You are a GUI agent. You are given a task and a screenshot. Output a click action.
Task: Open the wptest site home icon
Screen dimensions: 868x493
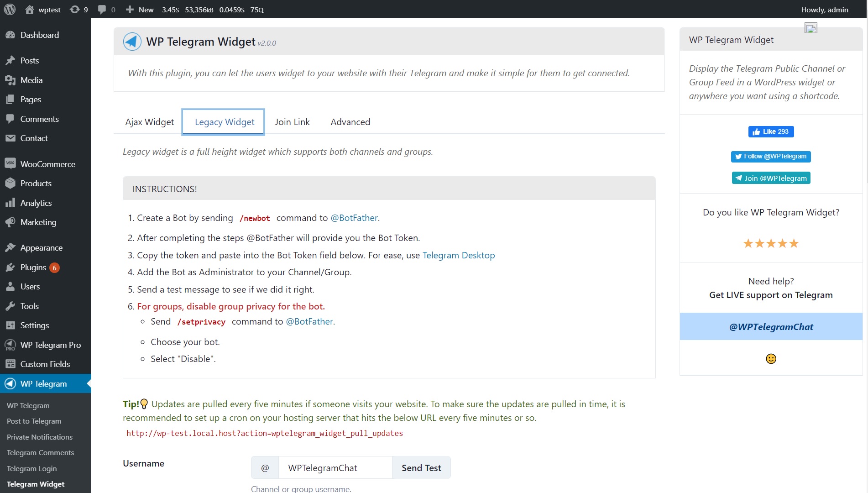click(30, 10)
